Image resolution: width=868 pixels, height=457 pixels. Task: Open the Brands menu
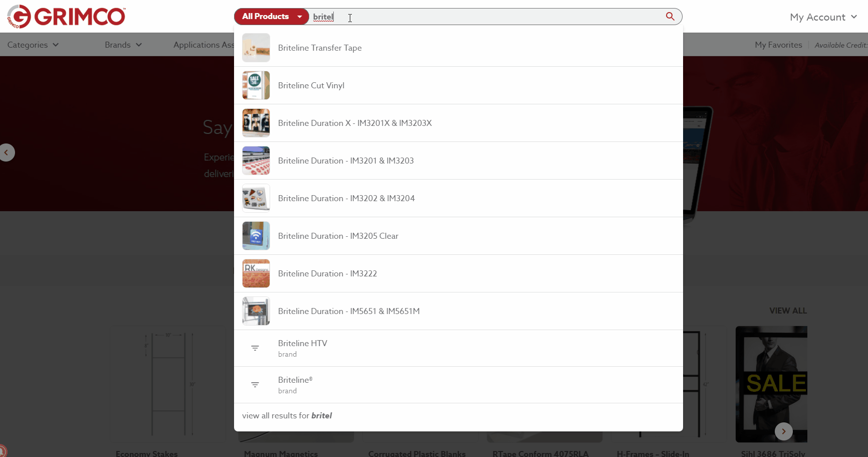click(x=123, y=45)
